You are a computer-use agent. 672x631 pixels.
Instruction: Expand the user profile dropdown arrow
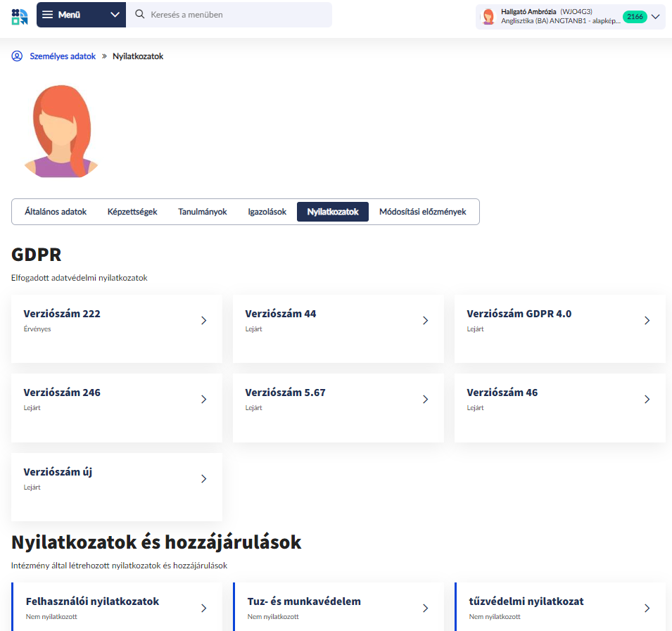tap(655, 17)
